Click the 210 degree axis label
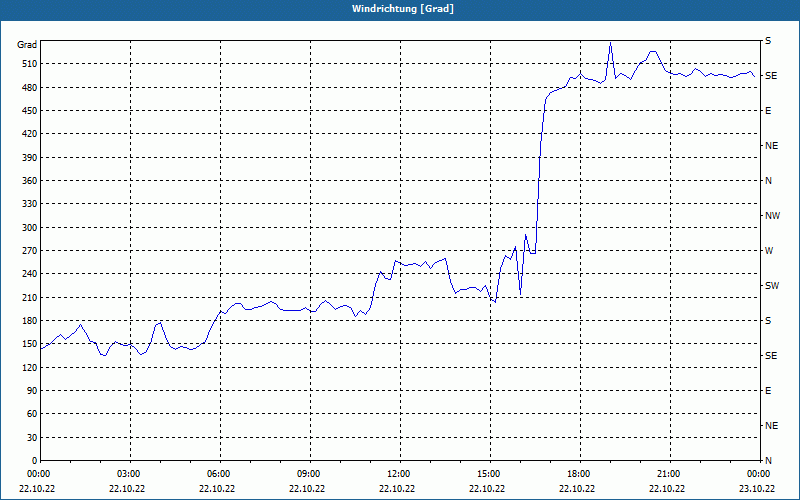Screen dimensions: 800x500 click(30, 297)
